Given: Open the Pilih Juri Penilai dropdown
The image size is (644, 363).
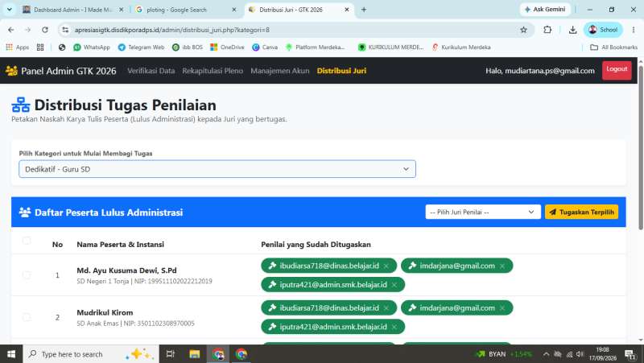Looking at the screenshot, I should pyautogui.click(x=483, y=212).
